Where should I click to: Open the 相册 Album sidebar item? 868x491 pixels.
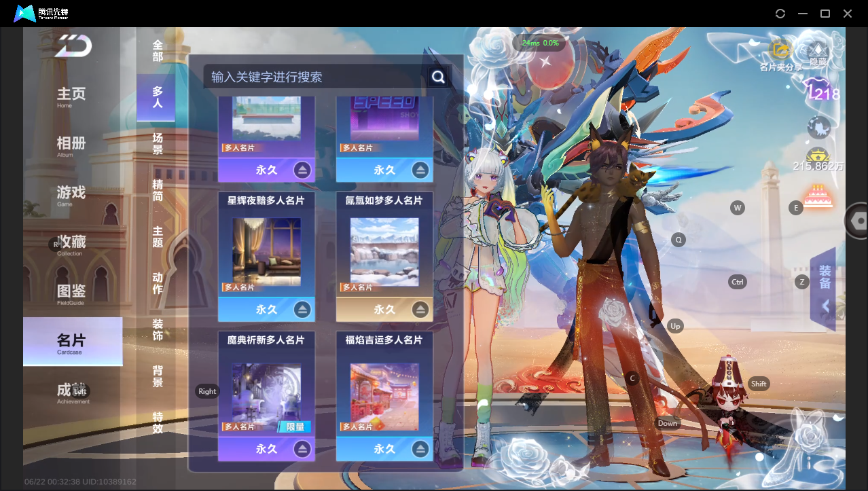point(71,145)
